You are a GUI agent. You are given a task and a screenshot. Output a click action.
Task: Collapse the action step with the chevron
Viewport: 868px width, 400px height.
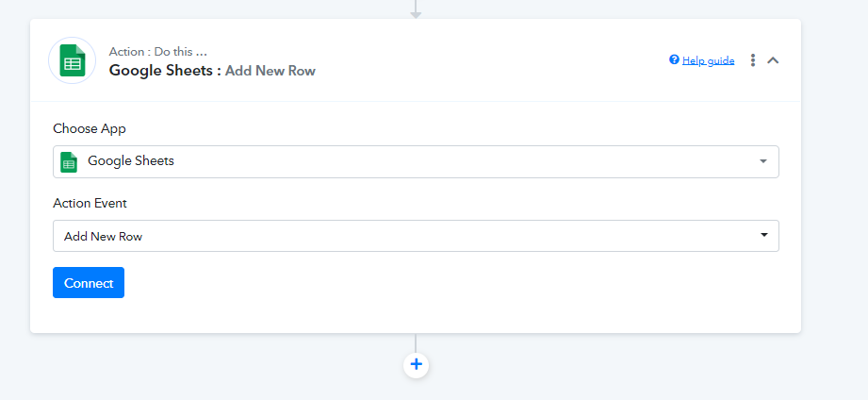(773, 60)
